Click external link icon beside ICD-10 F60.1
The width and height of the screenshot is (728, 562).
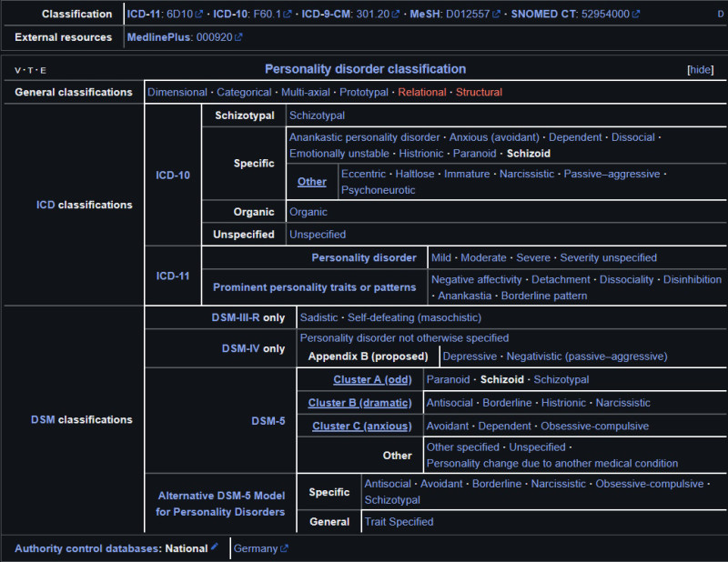click(x=288, y=15)
